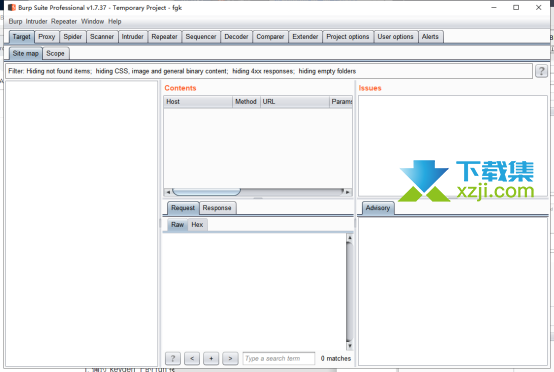Viewport: 554px width, 372px height.
Task: Open the Burp menu
Action: [15, 22]
